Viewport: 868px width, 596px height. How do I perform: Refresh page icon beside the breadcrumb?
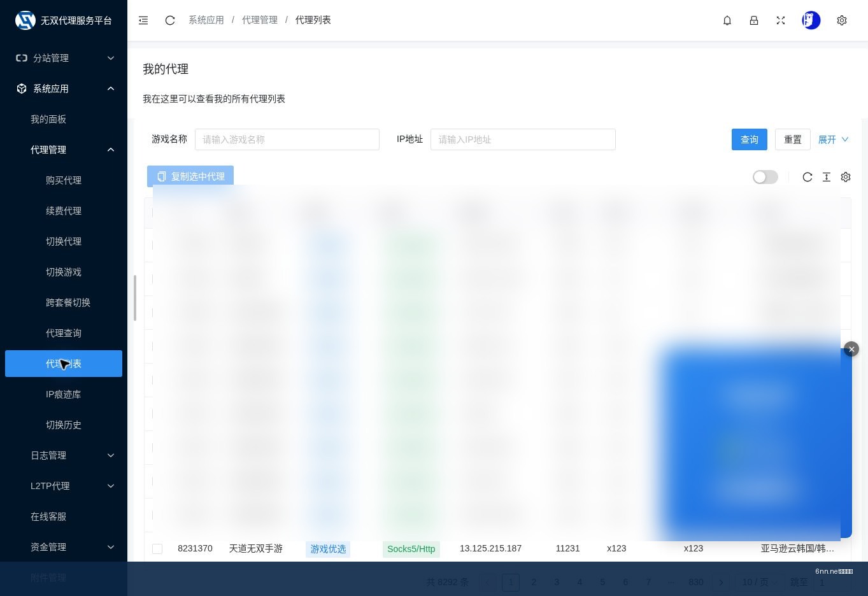click(x=170, y=20)
